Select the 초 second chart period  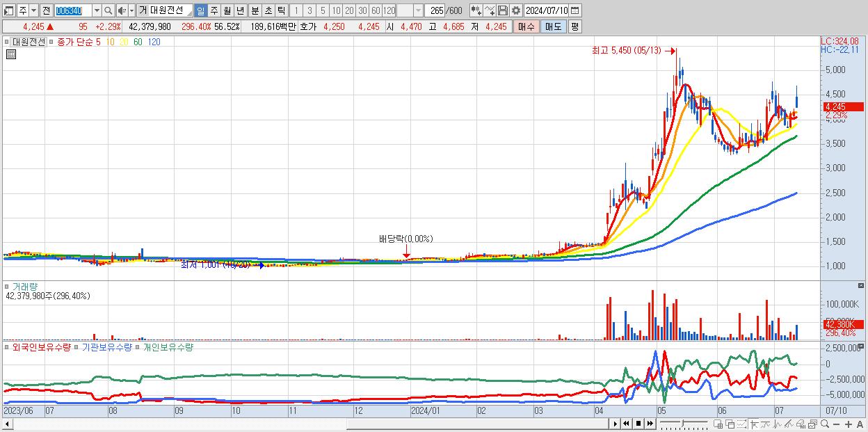tap(268, 10)
